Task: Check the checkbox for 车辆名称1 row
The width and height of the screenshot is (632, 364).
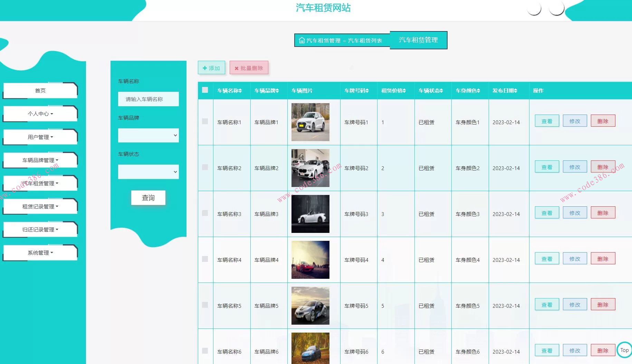Action: click(205, 121)
